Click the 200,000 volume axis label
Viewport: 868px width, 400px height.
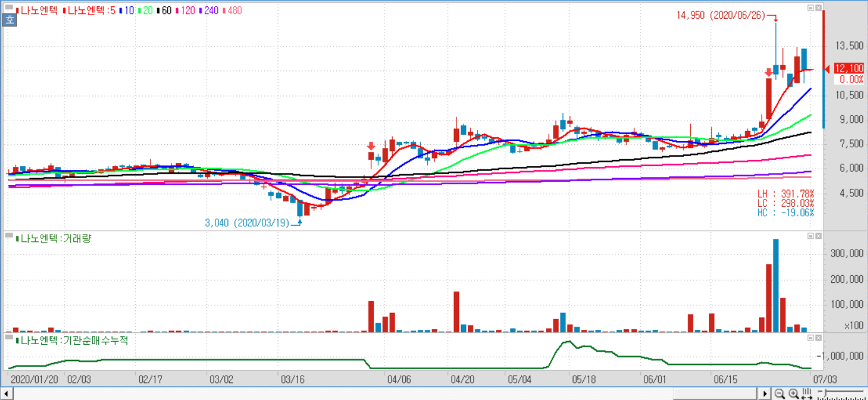847,279
